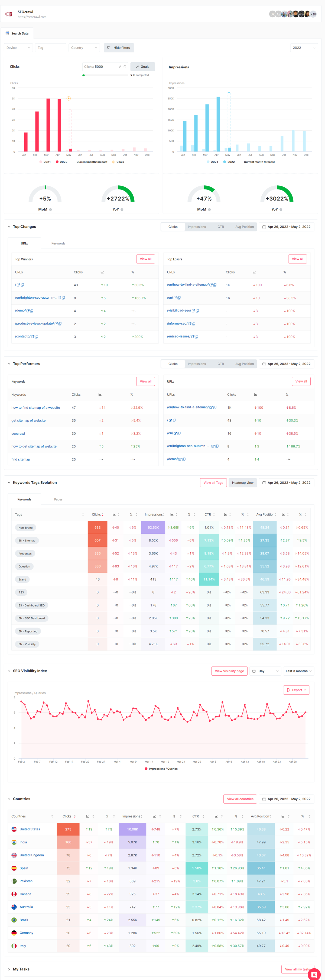Click View all countries button
325x980 pixels.
click(x=240, y=799)
